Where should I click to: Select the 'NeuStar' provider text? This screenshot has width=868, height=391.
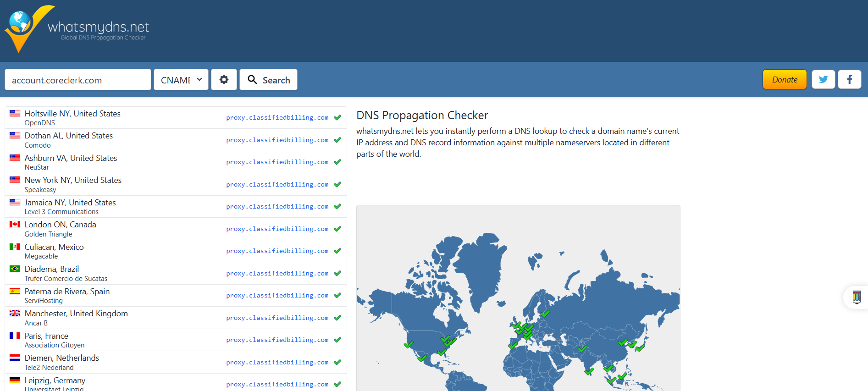click(x=37, y=167)
